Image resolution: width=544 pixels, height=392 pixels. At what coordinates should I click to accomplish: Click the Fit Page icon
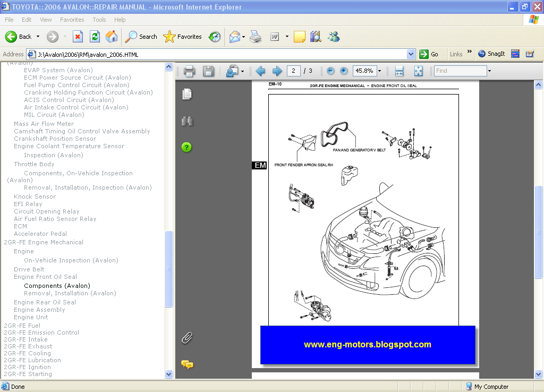[419, 71]
